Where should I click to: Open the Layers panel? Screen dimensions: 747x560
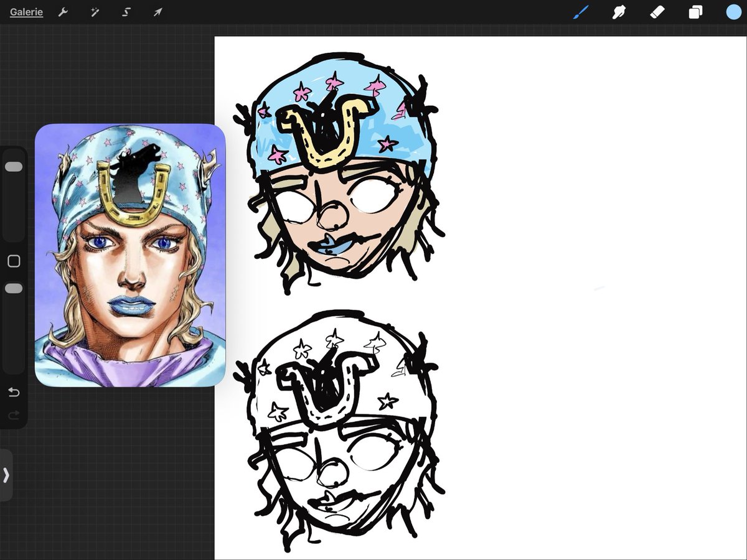(695, 12)
